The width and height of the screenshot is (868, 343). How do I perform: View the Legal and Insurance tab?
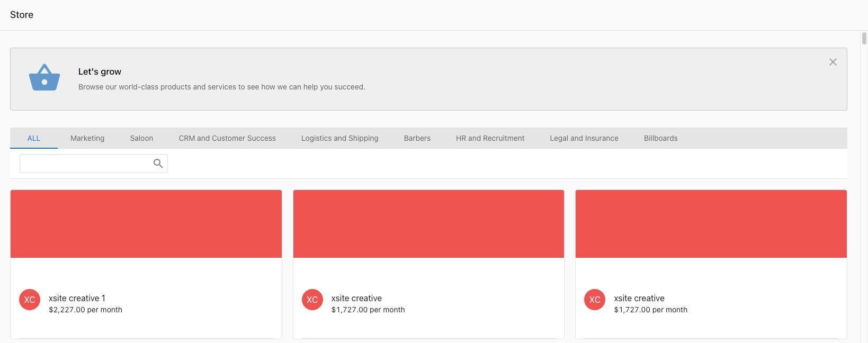pyautogui.click(x=584, y=138)
